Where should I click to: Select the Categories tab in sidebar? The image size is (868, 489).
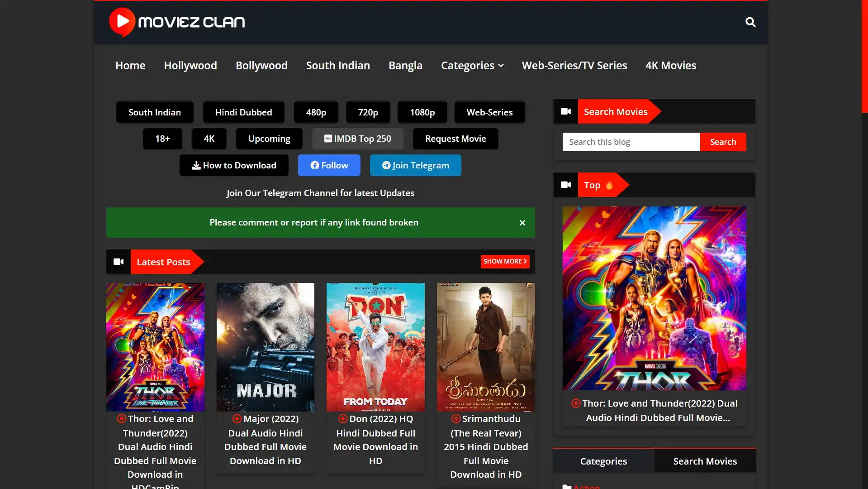[x=603, y=461]
